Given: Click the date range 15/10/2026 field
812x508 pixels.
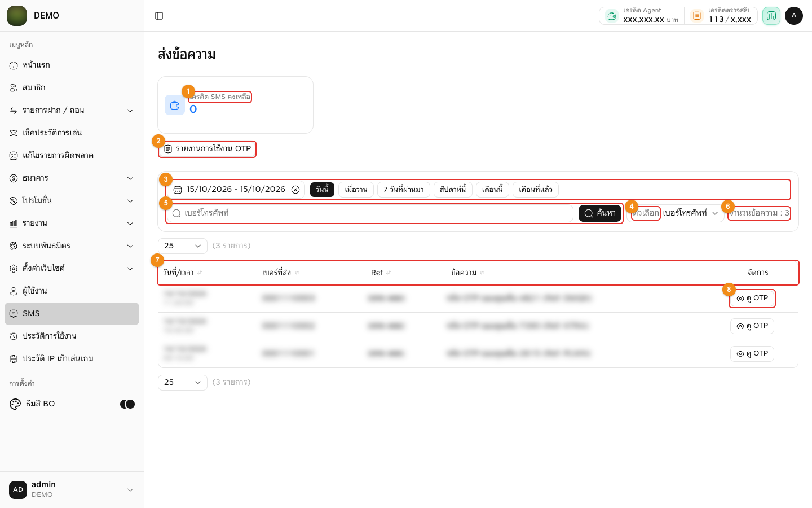Looking at the screenshot, I should (x=236, y=190).
